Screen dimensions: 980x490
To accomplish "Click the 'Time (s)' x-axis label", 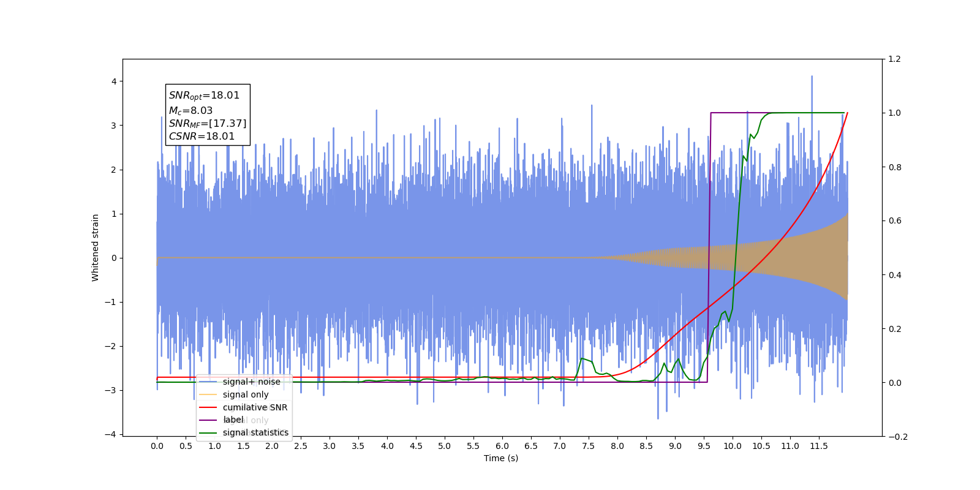I will pyautogui.click(x=501, y=458).
